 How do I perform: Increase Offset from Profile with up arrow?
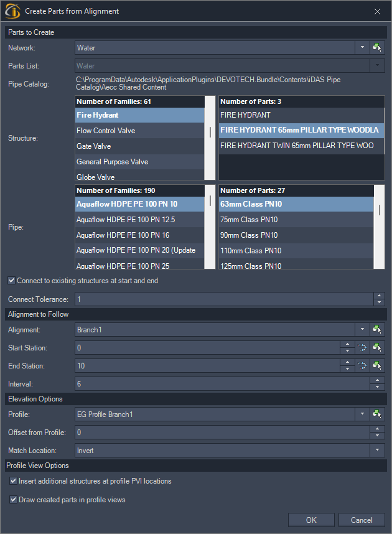click(x=377, y=429)
